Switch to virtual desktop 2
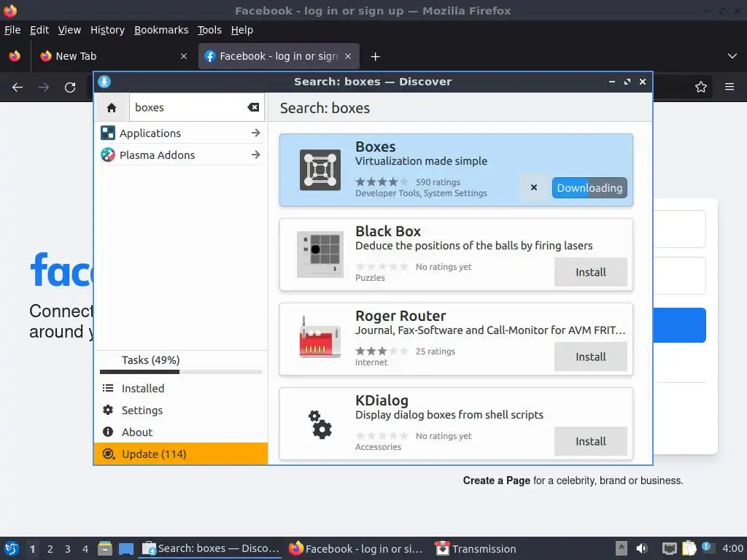 (50, 549)
